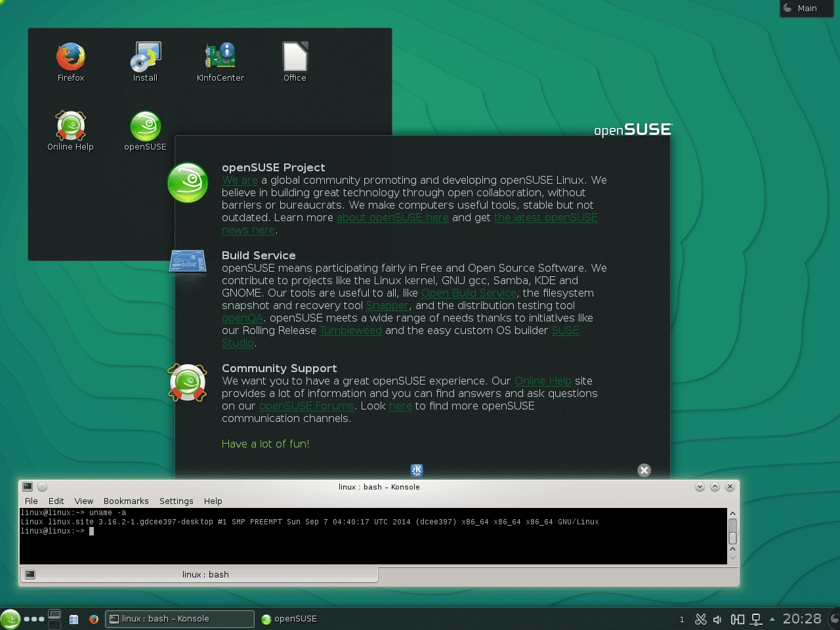Open Konsole titlebar dropdown arrow button

(x=700, y=486)
